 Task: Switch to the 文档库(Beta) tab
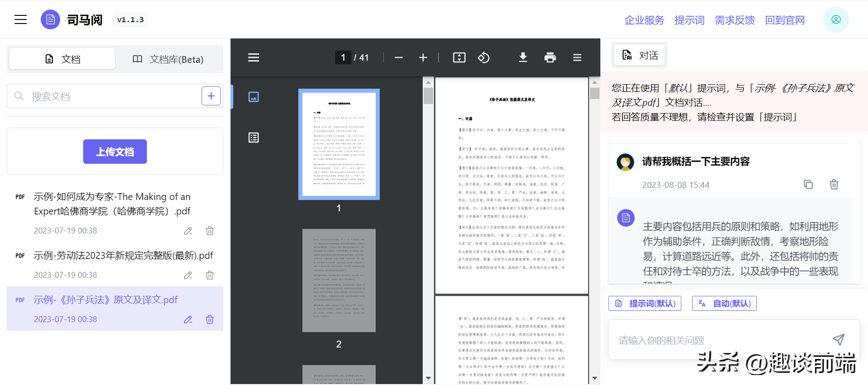[168, 59]
